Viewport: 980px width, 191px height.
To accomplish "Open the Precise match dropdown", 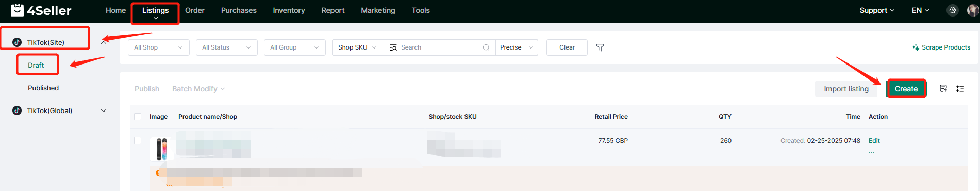I will coord(517,47).
